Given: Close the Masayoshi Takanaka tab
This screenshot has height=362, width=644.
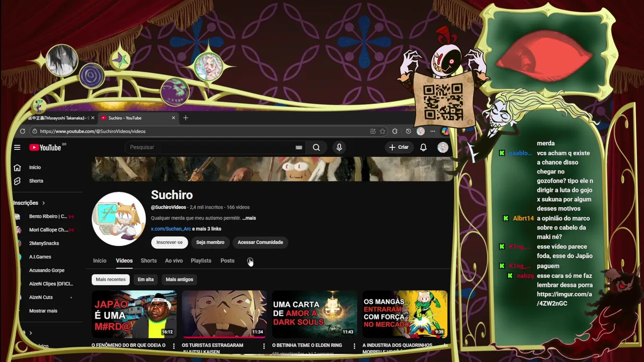Looking at the screenshot, I should pyautogui.click(x=93, y=118).
